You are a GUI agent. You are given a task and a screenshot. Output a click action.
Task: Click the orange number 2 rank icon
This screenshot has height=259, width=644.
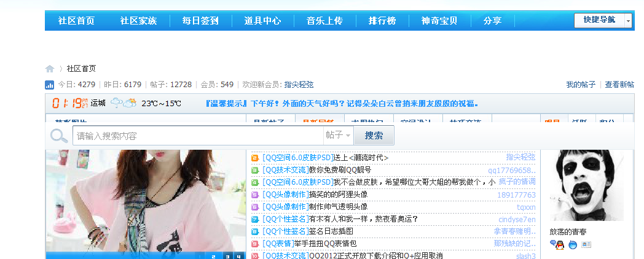(254, 158)
